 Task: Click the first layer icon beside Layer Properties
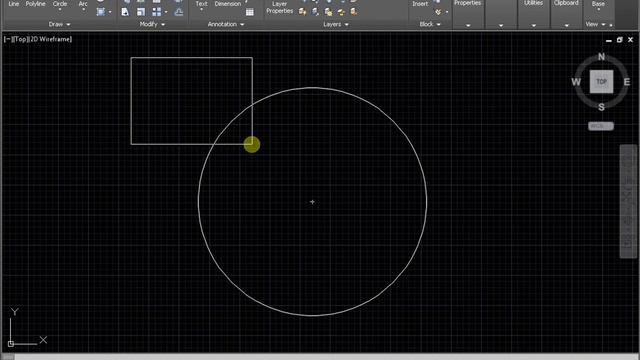click(302, 12)
